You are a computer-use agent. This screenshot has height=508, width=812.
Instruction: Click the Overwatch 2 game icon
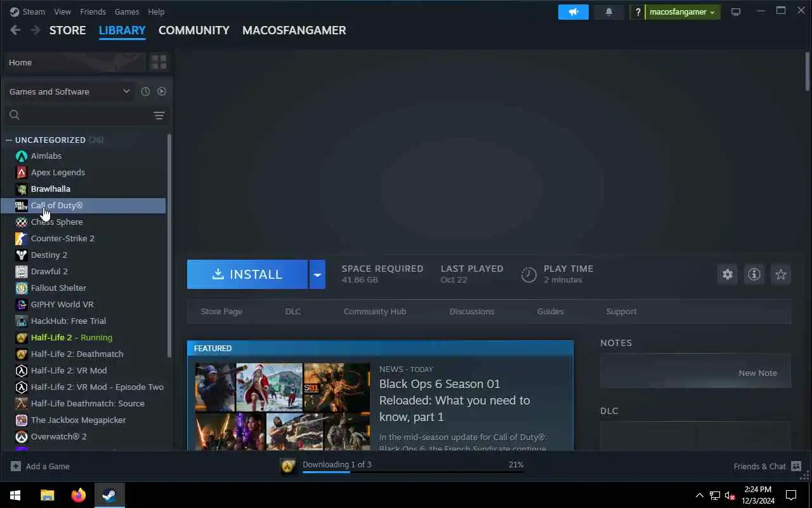[22, 437]
